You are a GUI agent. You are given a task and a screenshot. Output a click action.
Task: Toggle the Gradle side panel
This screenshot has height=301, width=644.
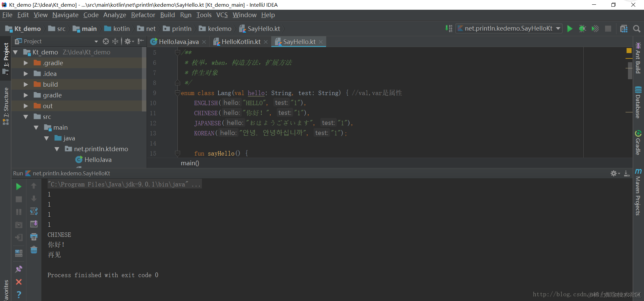click(x=638, y=142)
